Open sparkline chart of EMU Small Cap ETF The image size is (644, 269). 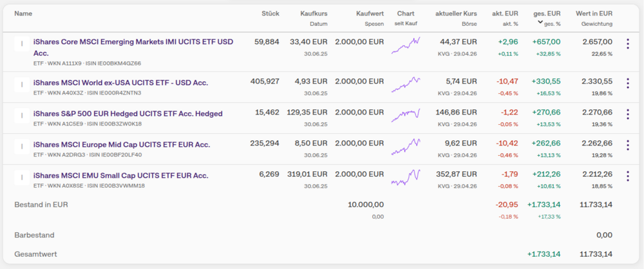click(x=406, y=178)
